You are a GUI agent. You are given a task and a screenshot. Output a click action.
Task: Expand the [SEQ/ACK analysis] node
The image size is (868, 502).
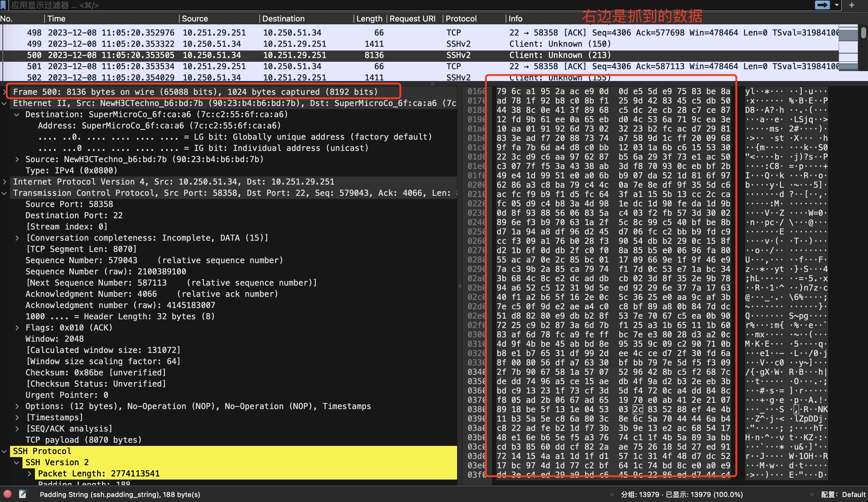pos(17,429)
